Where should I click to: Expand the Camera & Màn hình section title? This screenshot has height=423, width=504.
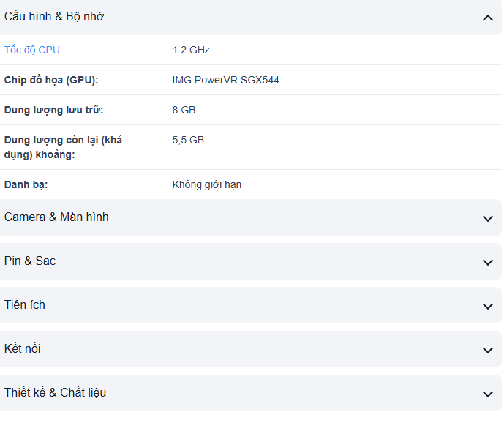(x=56, y=217)
